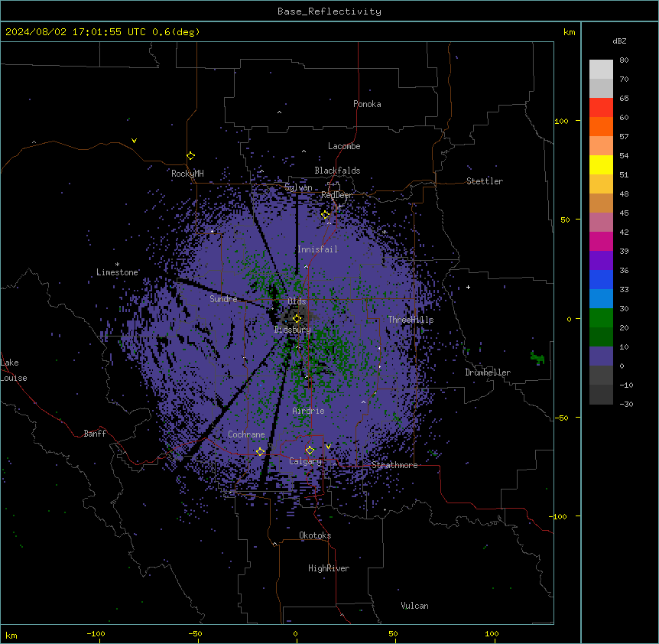The height and width of the screenshot is (644, 659).
Task: Click the RedDeer city label
Action: [x=337, y=195]
